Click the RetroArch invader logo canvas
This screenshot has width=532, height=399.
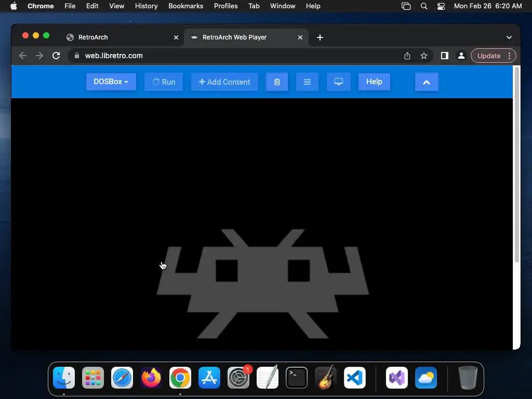tap(262, 284)
